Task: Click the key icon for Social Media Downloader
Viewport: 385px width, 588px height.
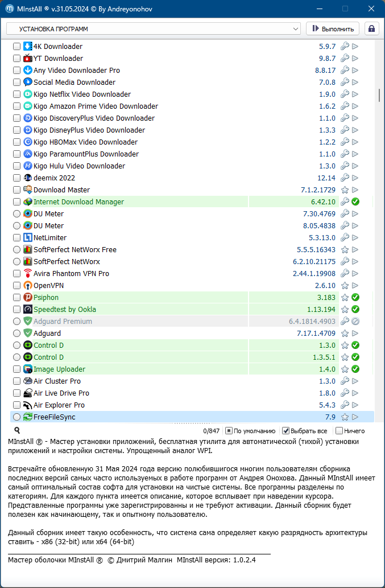Action: (345, 82)
